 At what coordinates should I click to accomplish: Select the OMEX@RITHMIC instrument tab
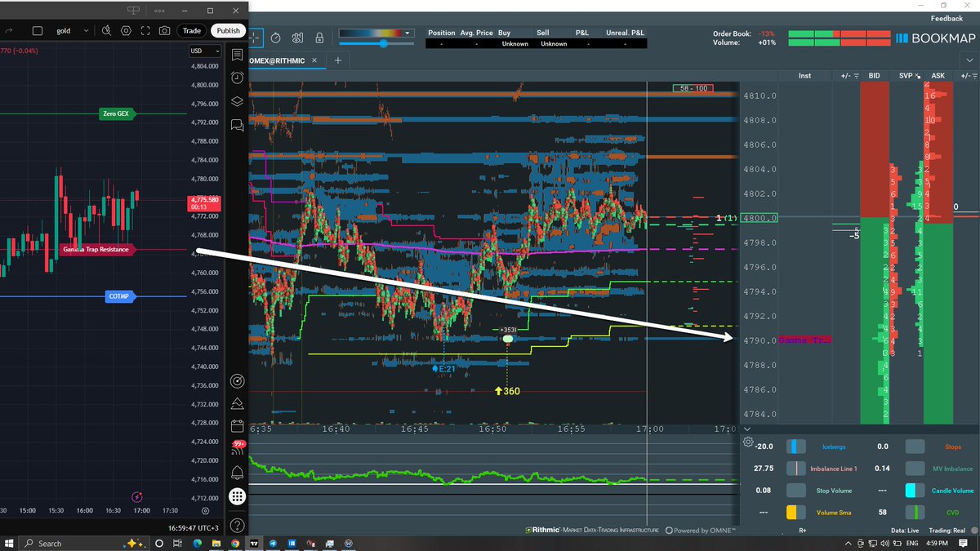tap(277, 60)
